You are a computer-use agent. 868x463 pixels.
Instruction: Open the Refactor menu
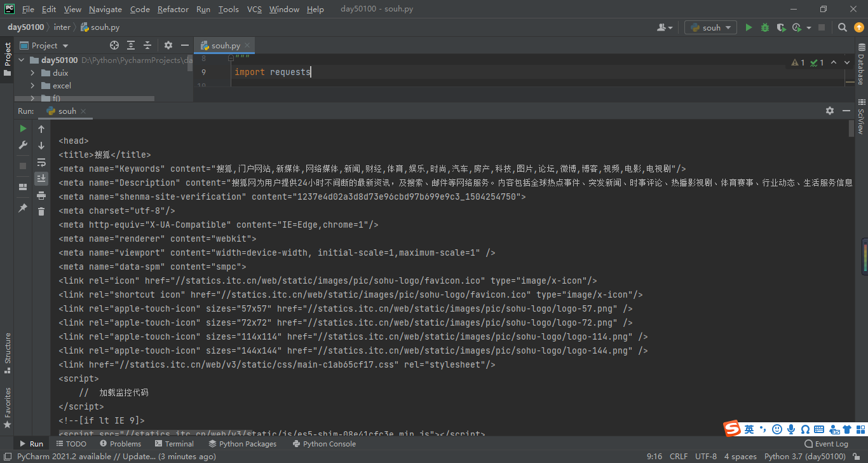[173, 9]
